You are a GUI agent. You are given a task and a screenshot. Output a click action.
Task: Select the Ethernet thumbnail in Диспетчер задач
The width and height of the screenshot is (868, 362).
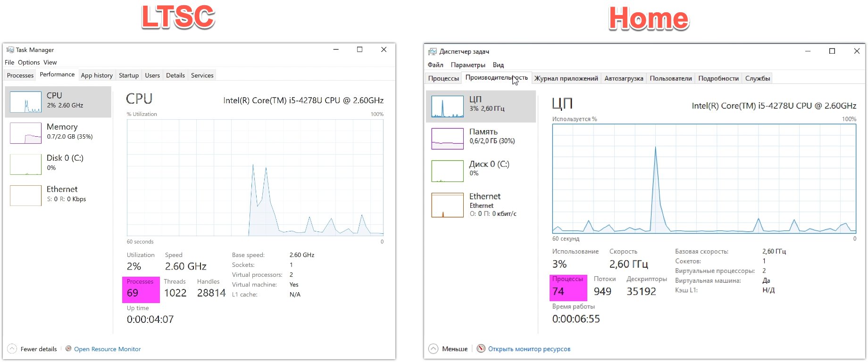pyautogui.click(x=448, y=205)
